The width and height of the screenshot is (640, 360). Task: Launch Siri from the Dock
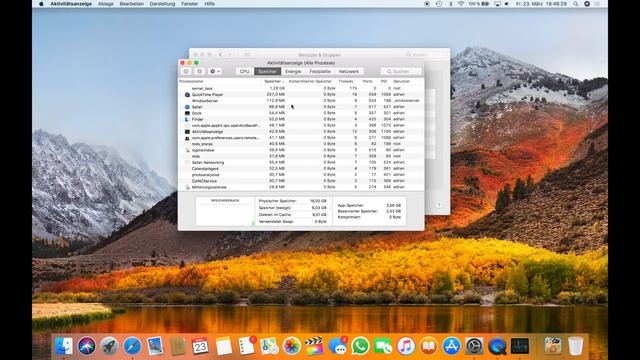pyautogui.click(x=87, y=346)
